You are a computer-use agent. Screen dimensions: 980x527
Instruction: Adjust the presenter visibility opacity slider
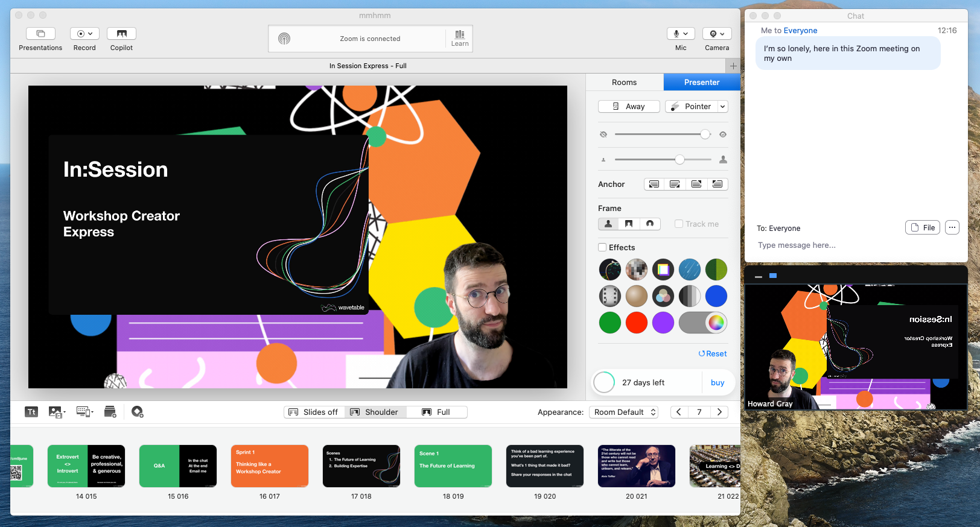click(x=663, y=134)
